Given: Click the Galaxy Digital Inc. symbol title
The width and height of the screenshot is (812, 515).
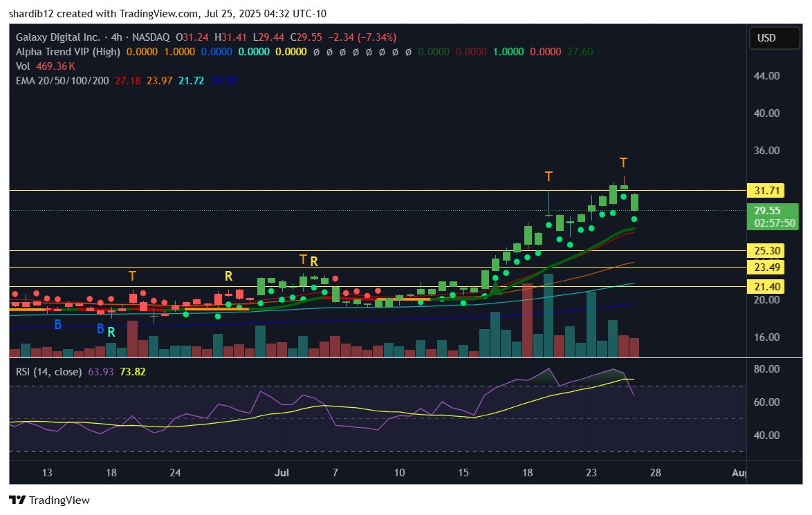Looking at the screenshot, I should point(57,37).
